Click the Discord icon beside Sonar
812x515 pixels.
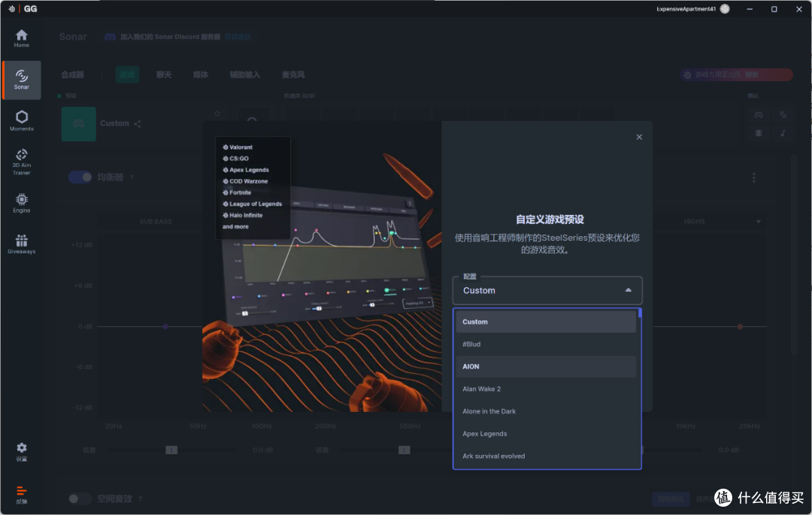point(110,37)
